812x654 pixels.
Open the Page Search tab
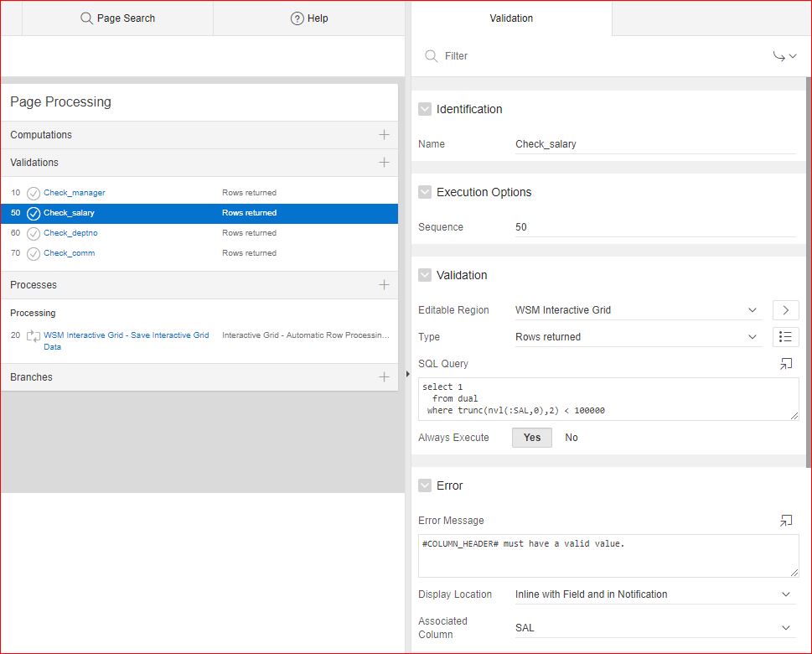click(x=118, y=18)
